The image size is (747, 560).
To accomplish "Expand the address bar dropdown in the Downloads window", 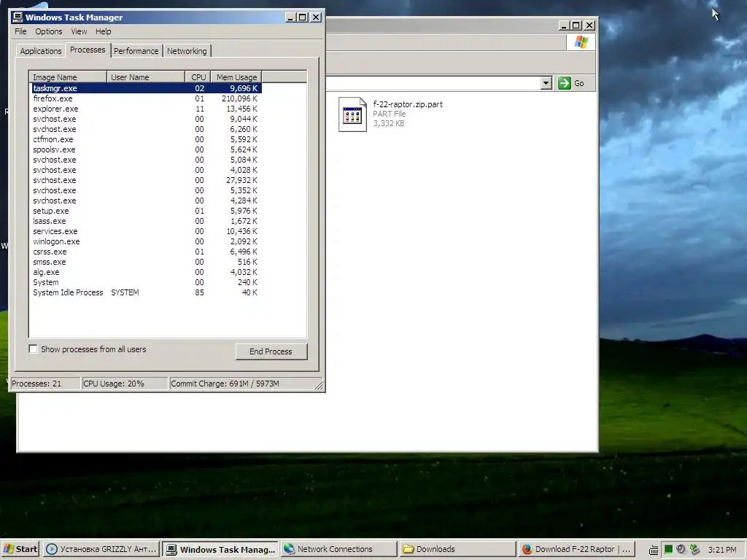I will 546,83.
